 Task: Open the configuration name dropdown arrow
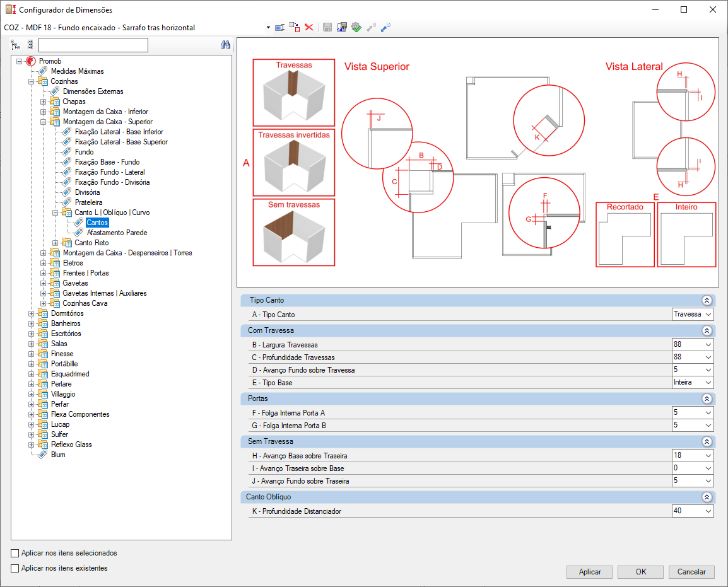(x=268, y=27)
